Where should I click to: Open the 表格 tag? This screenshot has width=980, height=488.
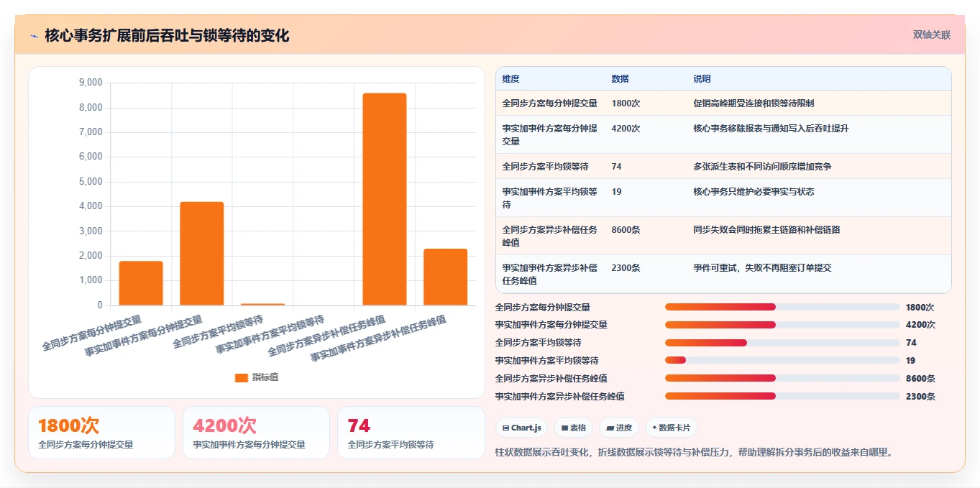coord(573,428)
